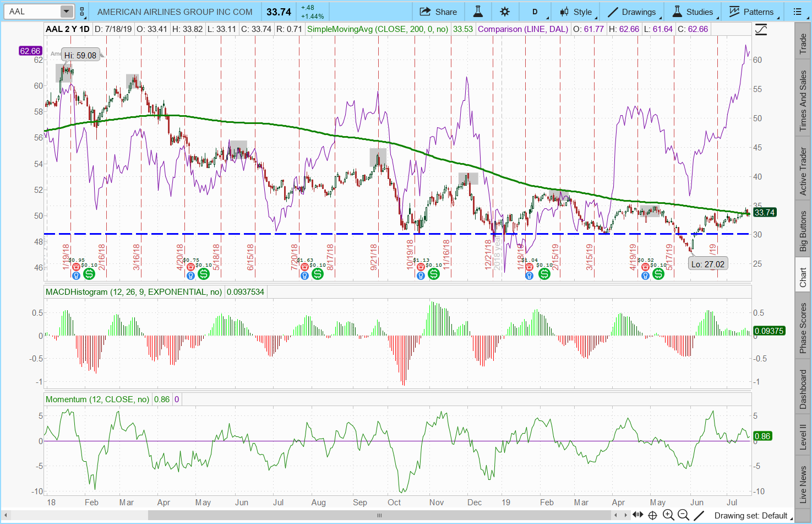
Task: Click the Share button
Action: [438, 12]
